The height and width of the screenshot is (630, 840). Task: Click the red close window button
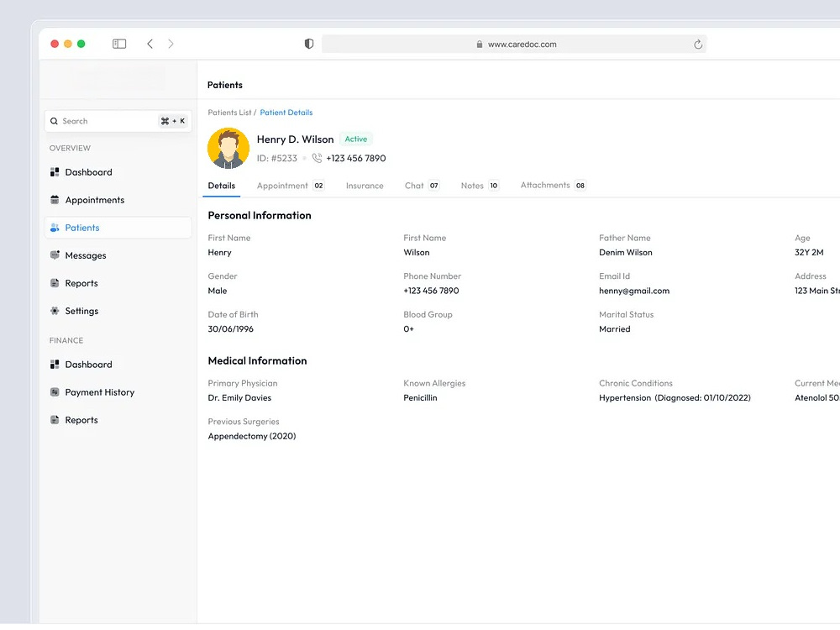55,44
